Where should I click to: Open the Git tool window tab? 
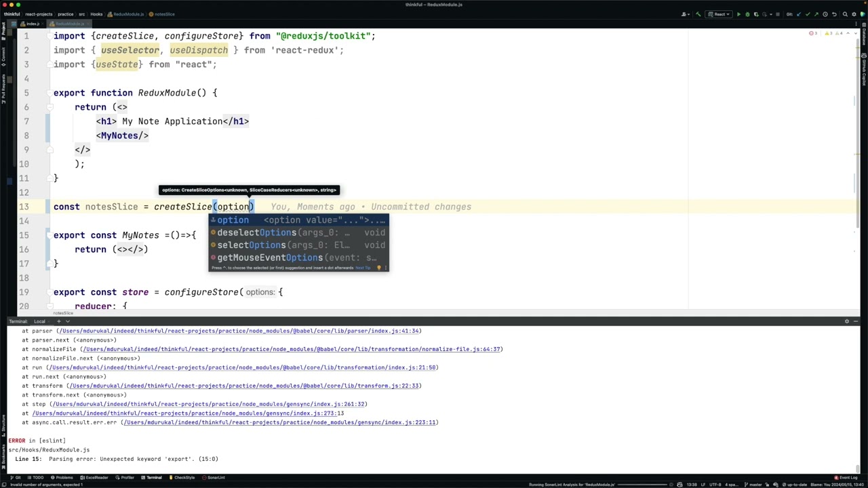pyautogui.click(x=16, y=478)
